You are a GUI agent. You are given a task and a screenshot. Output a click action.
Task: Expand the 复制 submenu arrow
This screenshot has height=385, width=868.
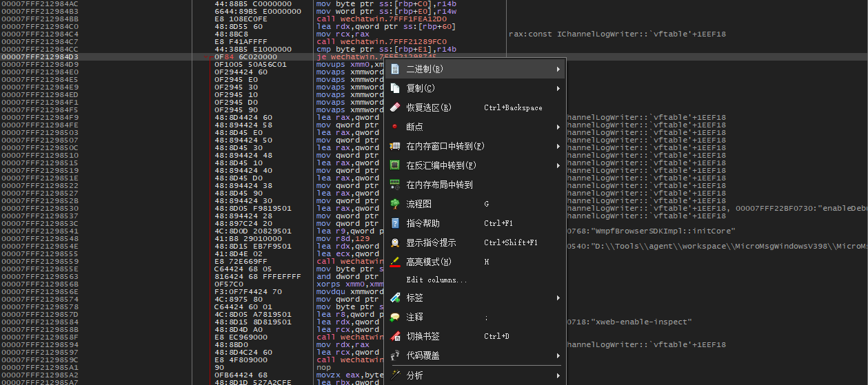558,88
